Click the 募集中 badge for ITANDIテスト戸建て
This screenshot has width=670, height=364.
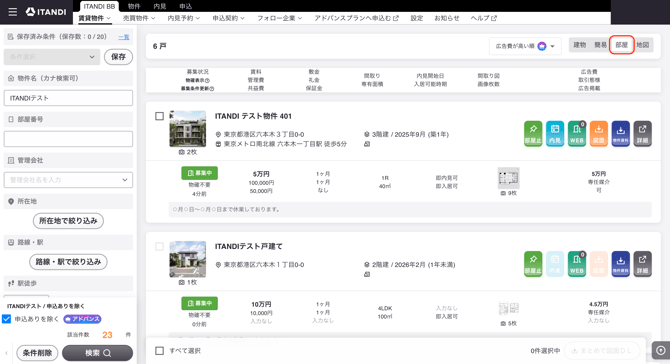click(200, 303)
